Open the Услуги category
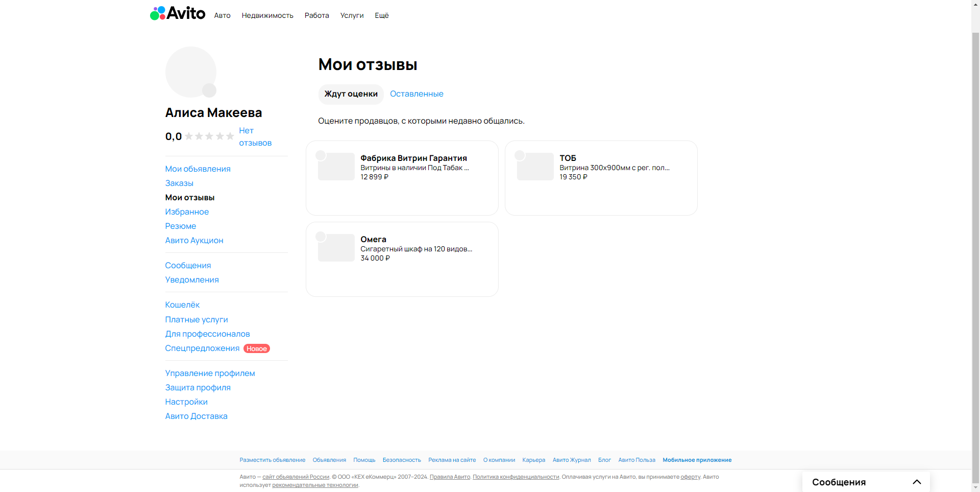This screenshot has height=492, width=980. pyautogui.click(x=352, y=15)
